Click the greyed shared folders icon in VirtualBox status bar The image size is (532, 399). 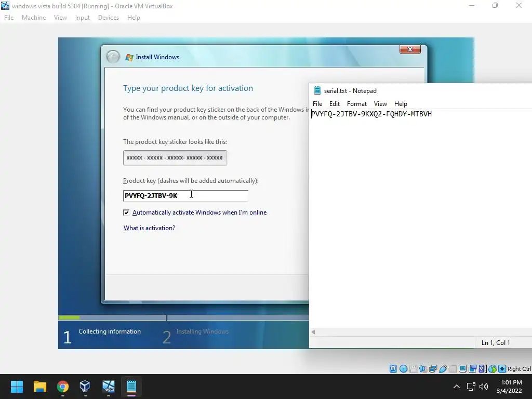tap(453, 369)
